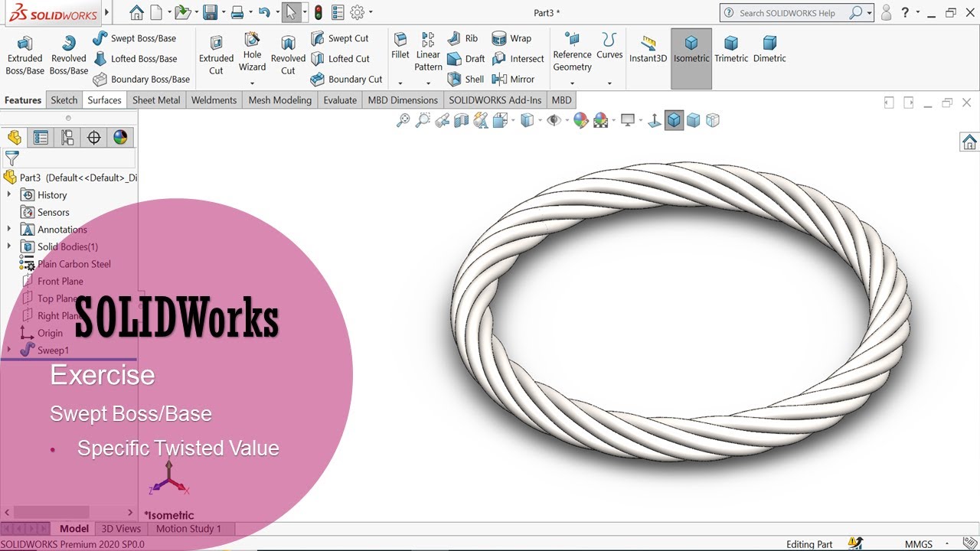The width and height of the screenshot is (980, 551).
Task: Select the Sensors tree item
Action: point(53,212)
